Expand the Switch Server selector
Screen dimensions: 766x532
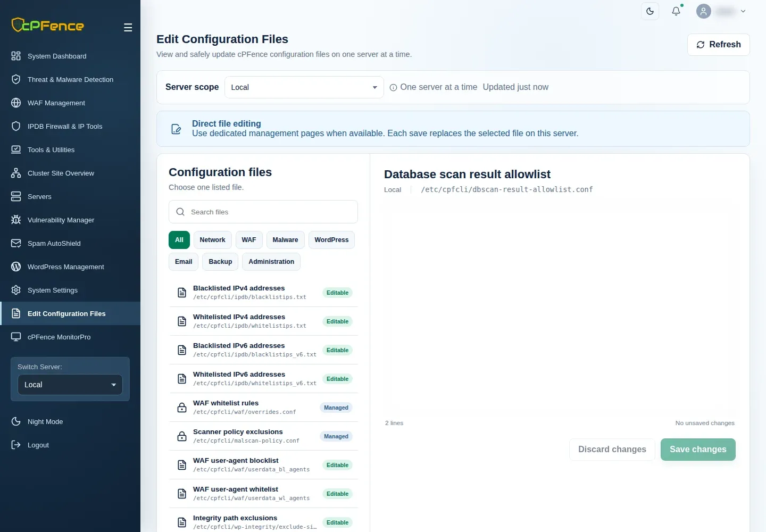pos(70,385)
